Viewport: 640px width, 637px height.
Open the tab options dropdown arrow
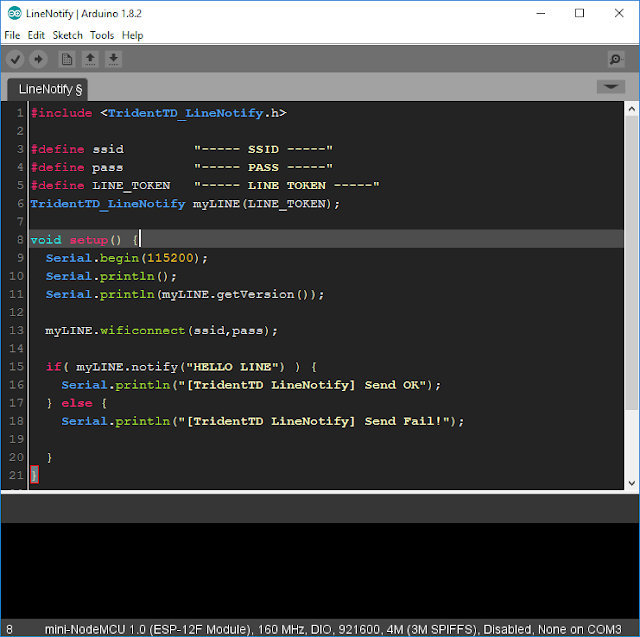coord(611,87)
